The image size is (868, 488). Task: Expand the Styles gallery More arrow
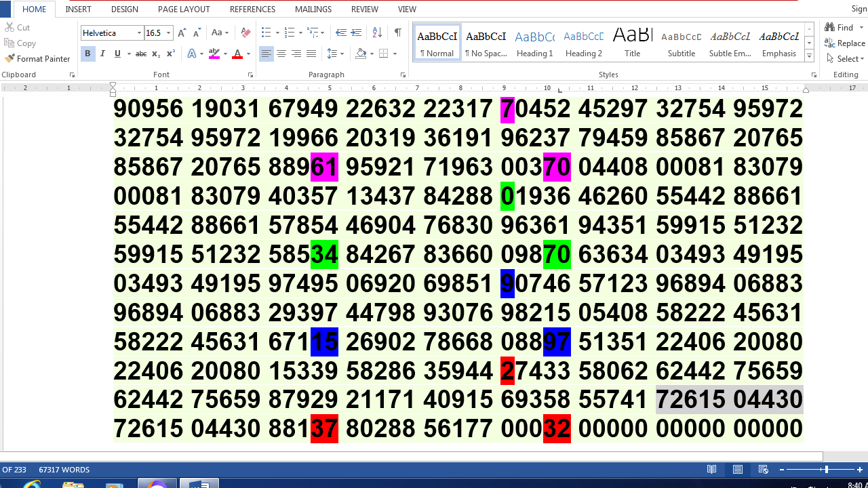click(809, 56)
